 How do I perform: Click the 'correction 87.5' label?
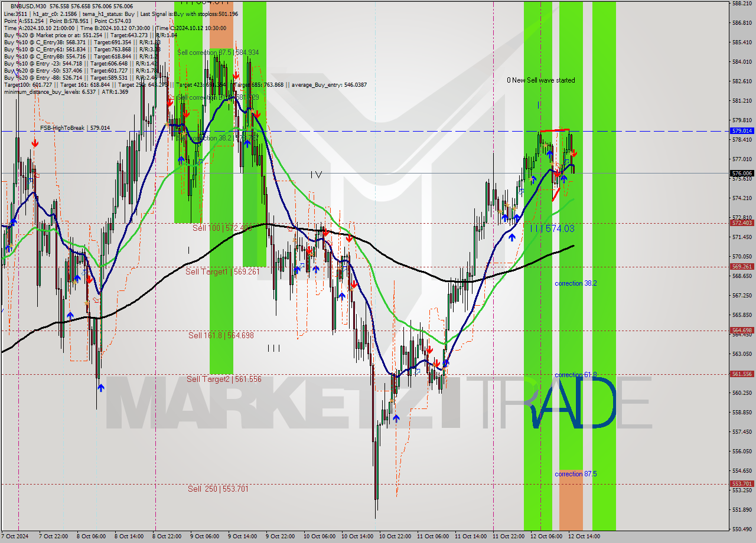pyautogui.click(x=576, y=474)
